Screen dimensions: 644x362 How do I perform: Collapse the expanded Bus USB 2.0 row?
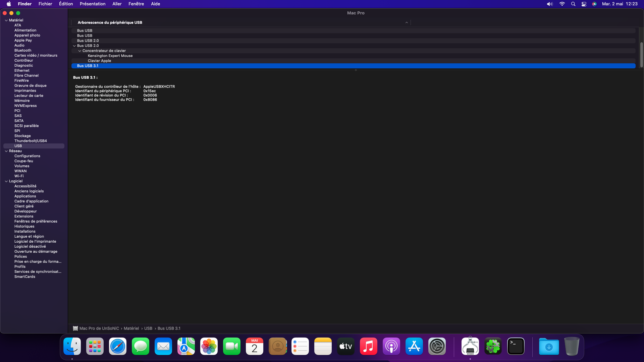(74, 46)
